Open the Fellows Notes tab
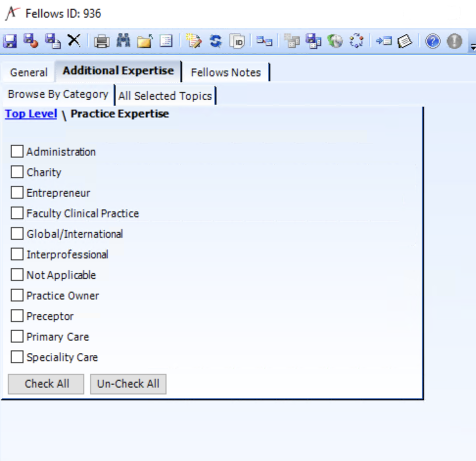 tap(226, 72)
